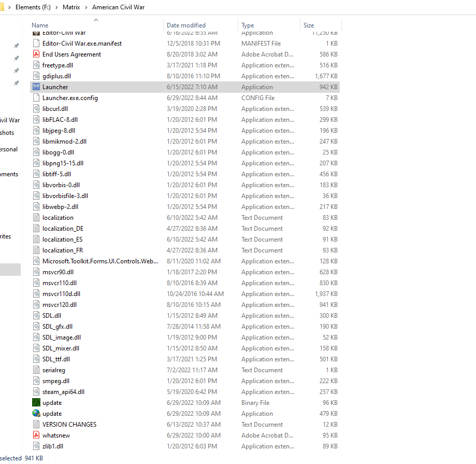Image resolution: width=476 pixels, height=464 pixels.
Task: Click the msvcr90.dll file icon
Action: pos(36,272)
